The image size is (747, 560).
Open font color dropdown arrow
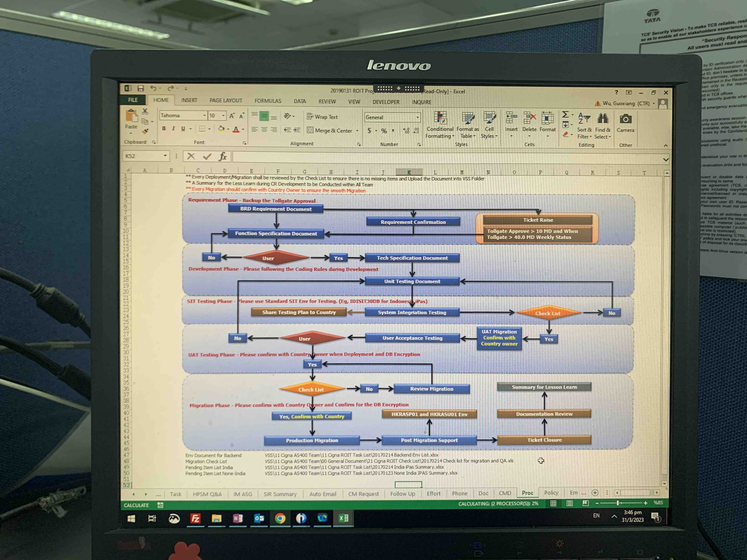tap(243, 129)
